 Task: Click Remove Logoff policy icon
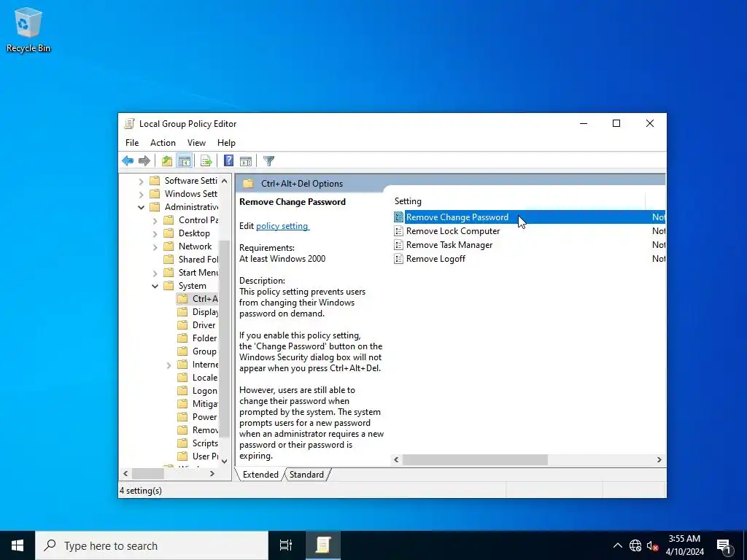point(399,259)
